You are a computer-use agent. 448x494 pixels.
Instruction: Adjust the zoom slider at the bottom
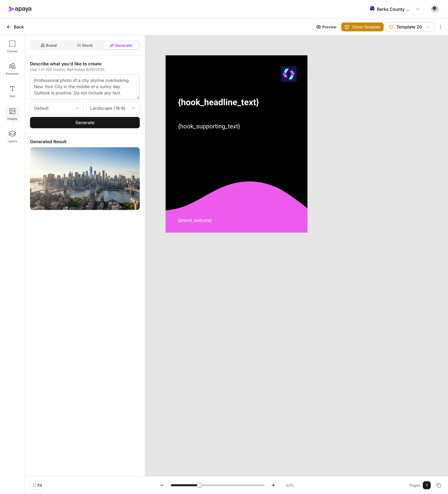pyautogui.click(x=199, y=485)
